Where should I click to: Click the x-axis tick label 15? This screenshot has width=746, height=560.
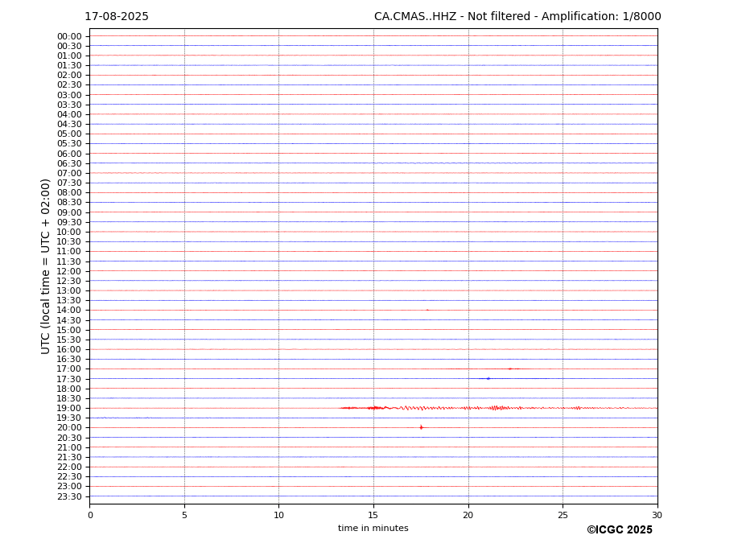coord(373,515)
